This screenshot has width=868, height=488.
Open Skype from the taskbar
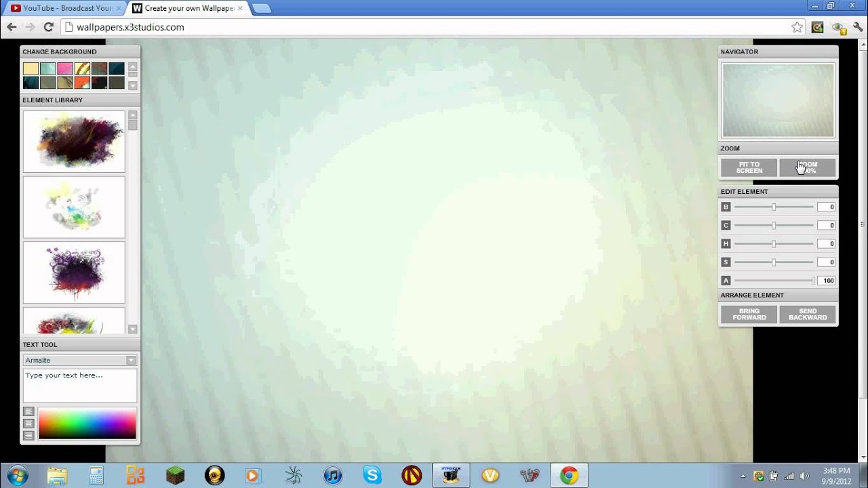click(372, 475)
